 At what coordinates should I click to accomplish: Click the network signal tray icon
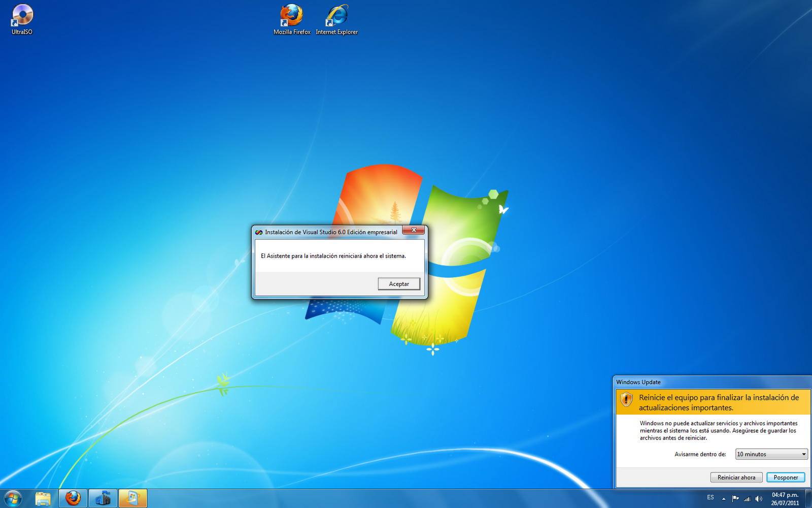pos(747,499)
